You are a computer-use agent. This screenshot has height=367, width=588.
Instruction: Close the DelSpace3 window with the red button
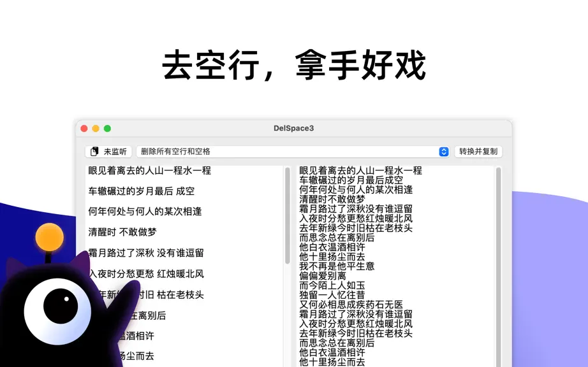click(x=84, y=129)
